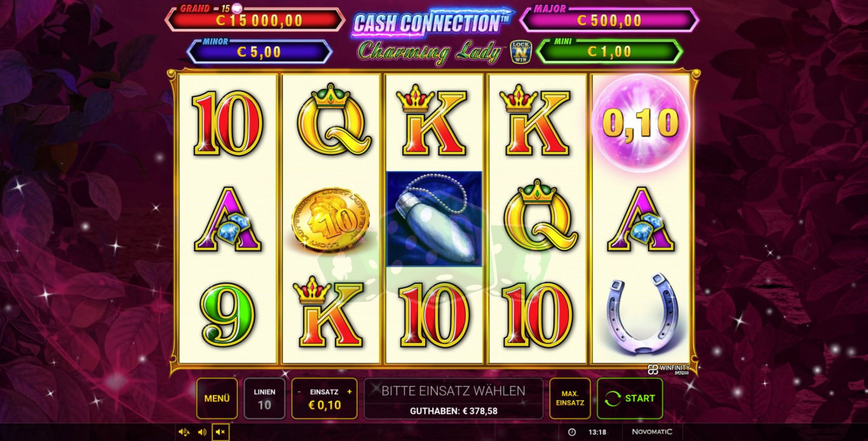
Task: Expand the MAJOR € 500,00 jackpot panel
Action: [x=609, y=20]
